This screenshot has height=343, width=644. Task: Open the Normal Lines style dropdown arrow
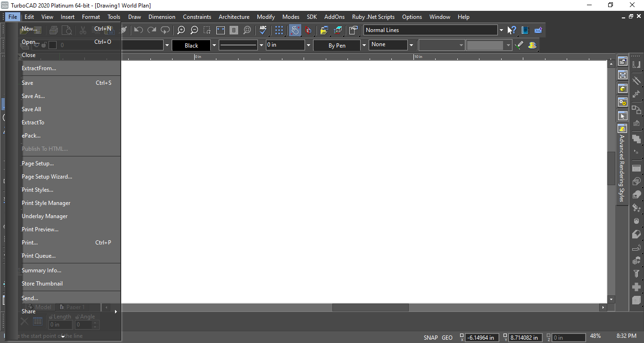tap(501, 30)
